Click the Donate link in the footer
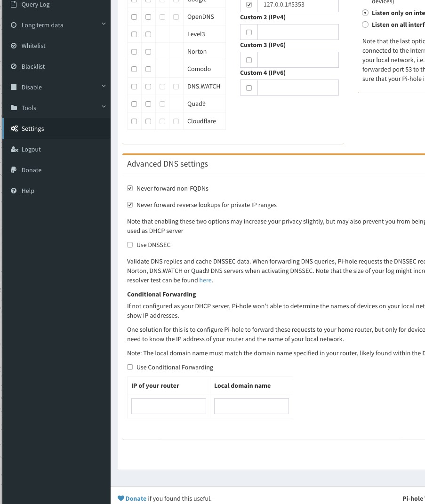The width and height of the screenshot is (425, 504). 136,498
